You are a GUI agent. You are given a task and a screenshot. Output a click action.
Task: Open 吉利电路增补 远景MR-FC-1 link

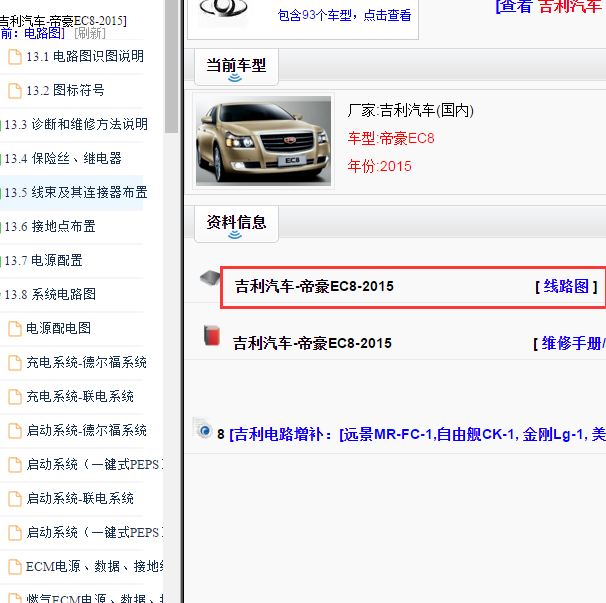(x=417, y=434)
